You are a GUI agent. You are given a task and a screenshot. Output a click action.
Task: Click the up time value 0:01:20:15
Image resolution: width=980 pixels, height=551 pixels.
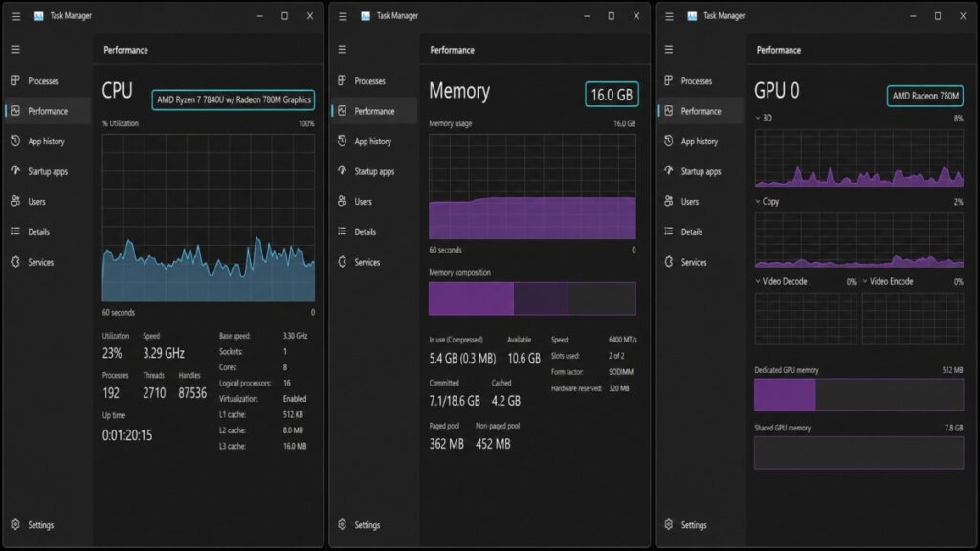tap(127, 435)
